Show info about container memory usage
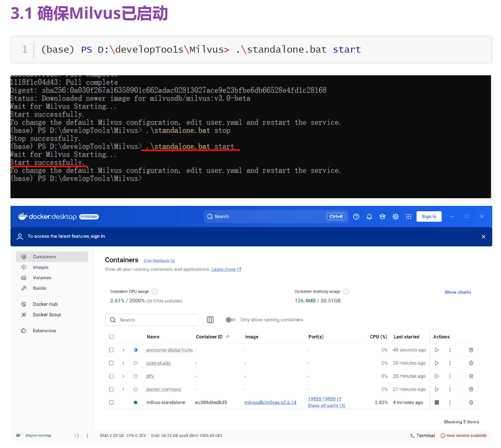 pyautogui.click(x=346, y=291)
